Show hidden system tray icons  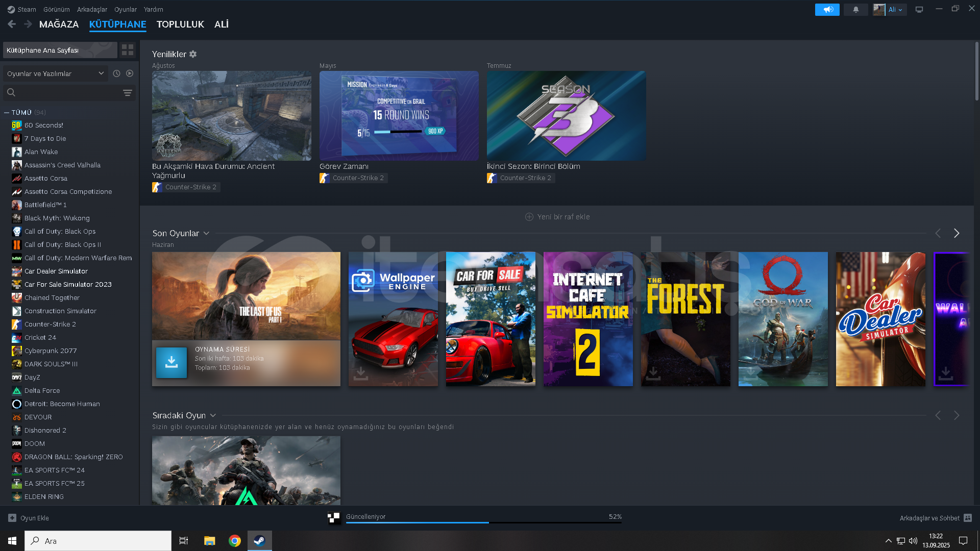[888, 541]
